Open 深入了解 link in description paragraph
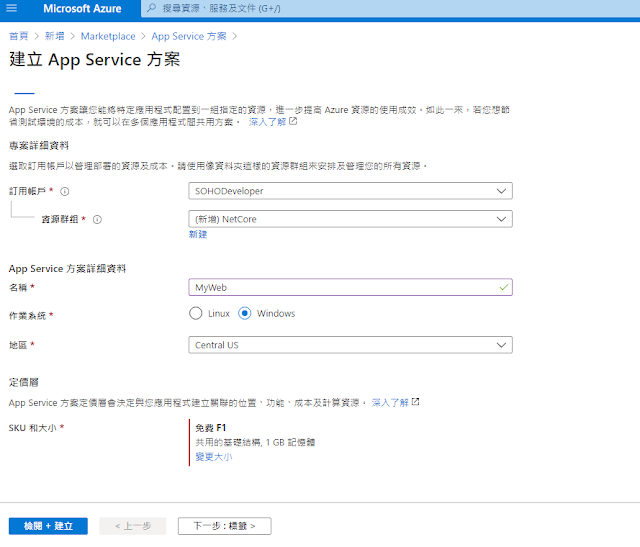Viewport: 640px width, 547px height. point(267,122)
